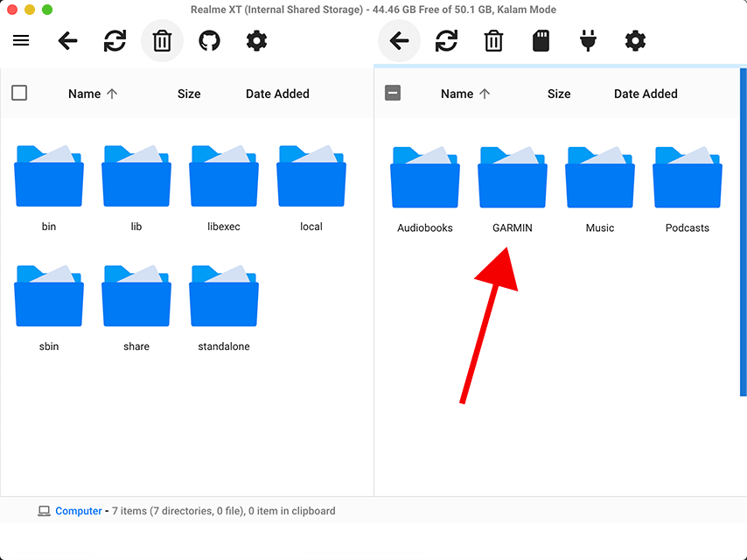Select the Audiobooks folder on device
This screenshot has height=560, width=747.
click(425, 190)
